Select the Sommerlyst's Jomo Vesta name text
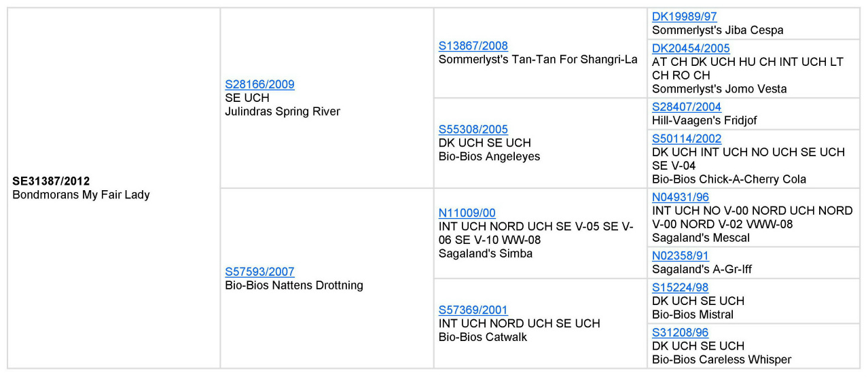 click(719, 89)
